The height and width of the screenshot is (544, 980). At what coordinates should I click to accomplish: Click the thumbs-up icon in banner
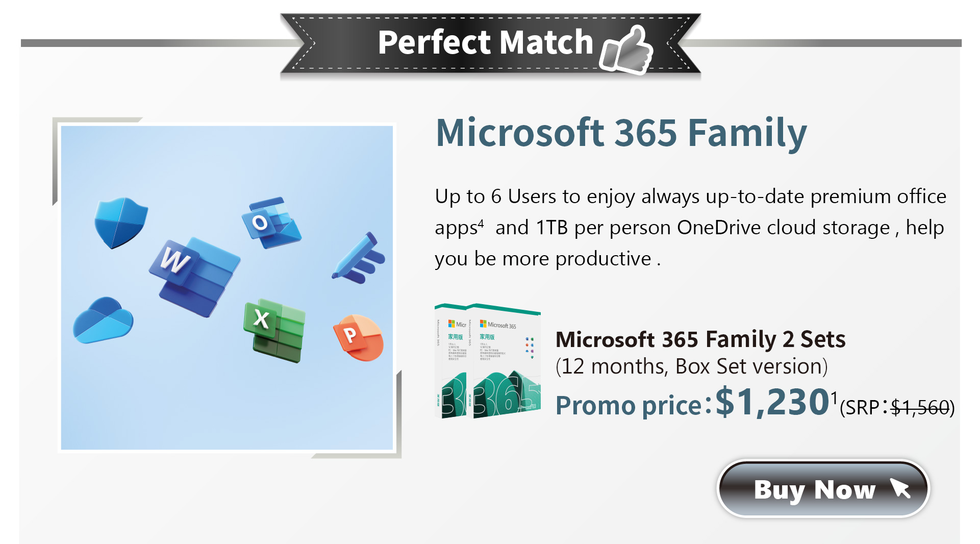[626, 49]
